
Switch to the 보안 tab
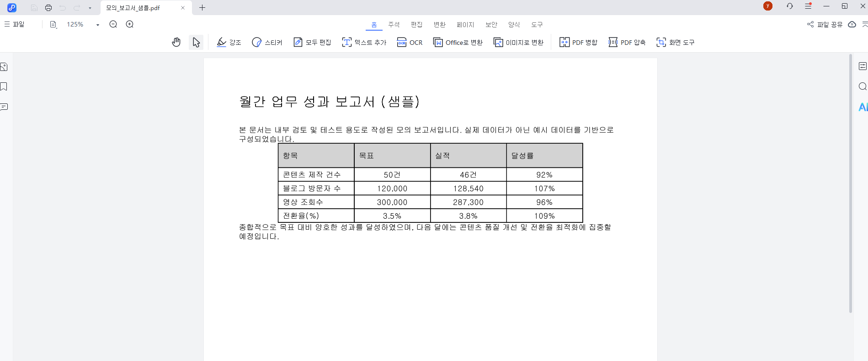[x=491, y=25]
